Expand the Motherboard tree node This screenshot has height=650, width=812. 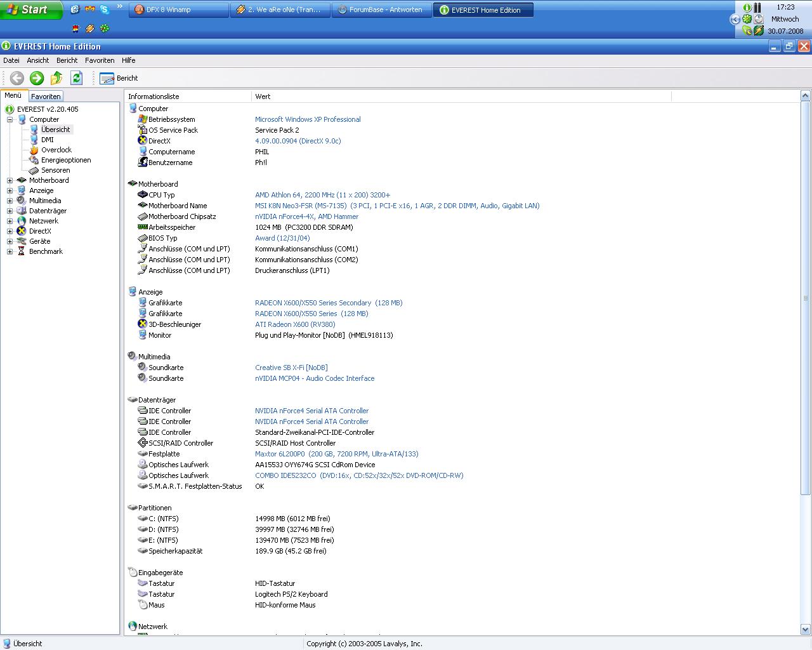(10, 180)
